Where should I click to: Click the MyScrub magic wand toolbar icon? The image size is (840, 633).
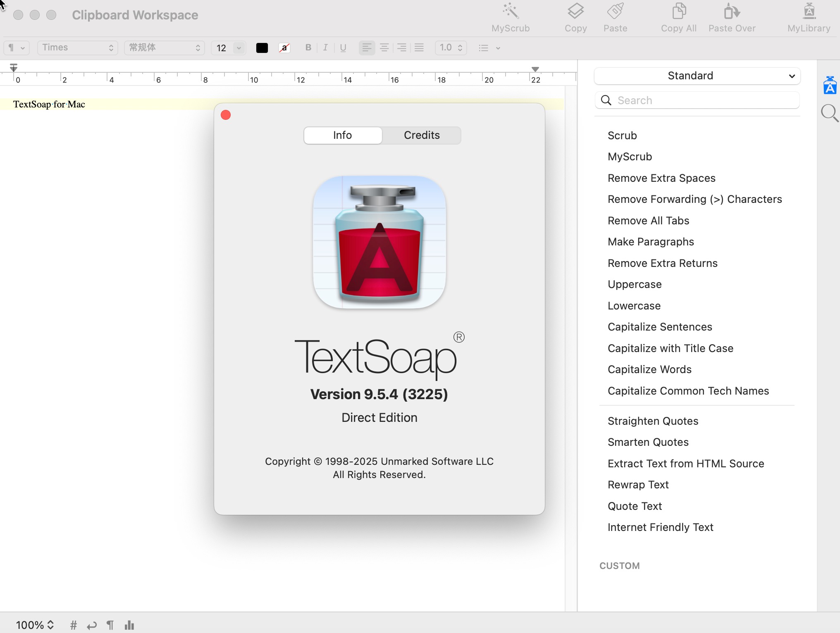(x=511, y=11)
